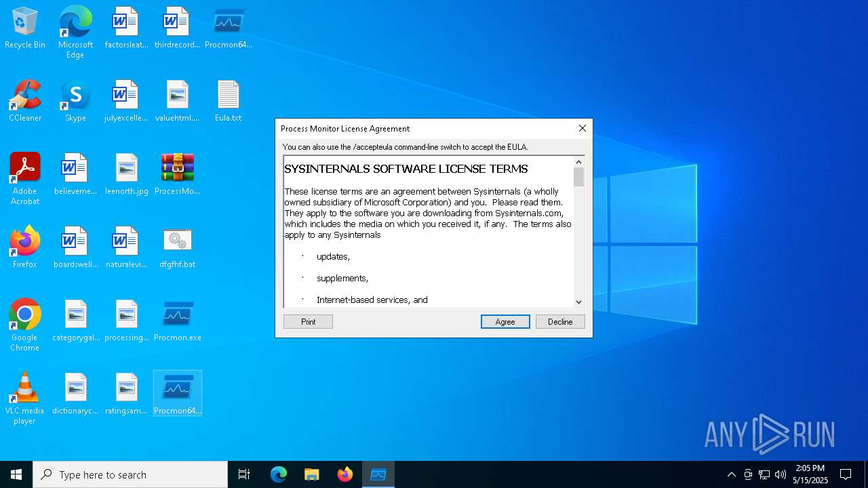Screen dimensions: 868x488
Task: Select the dictionaryc image file icon
Action: [75, 394]
